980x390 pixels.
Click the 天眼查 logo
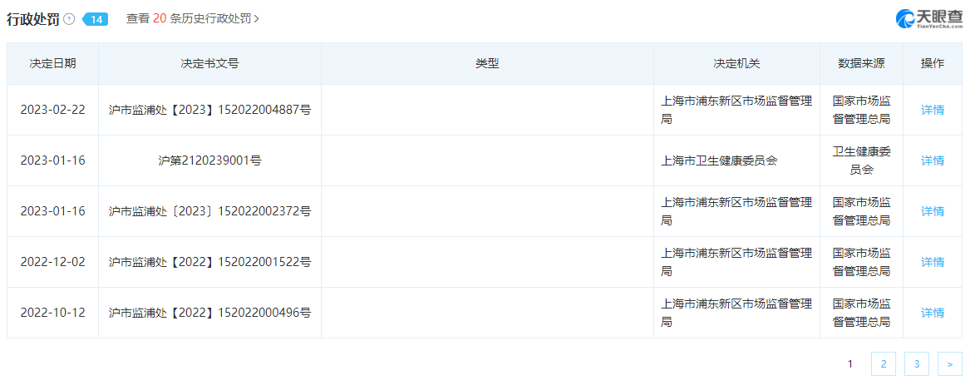[928, 19]
